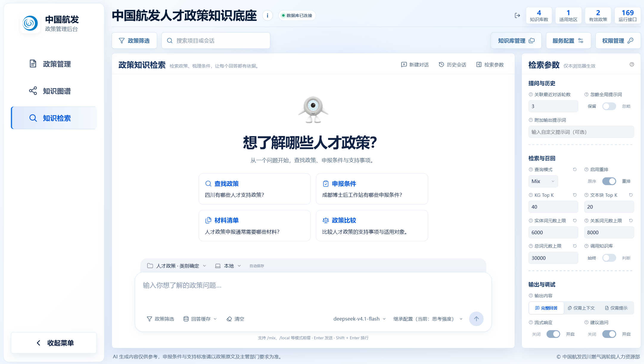Click the help icon in 检索参数 header
This screenshot has width=644, height=364.
point(632,64)
